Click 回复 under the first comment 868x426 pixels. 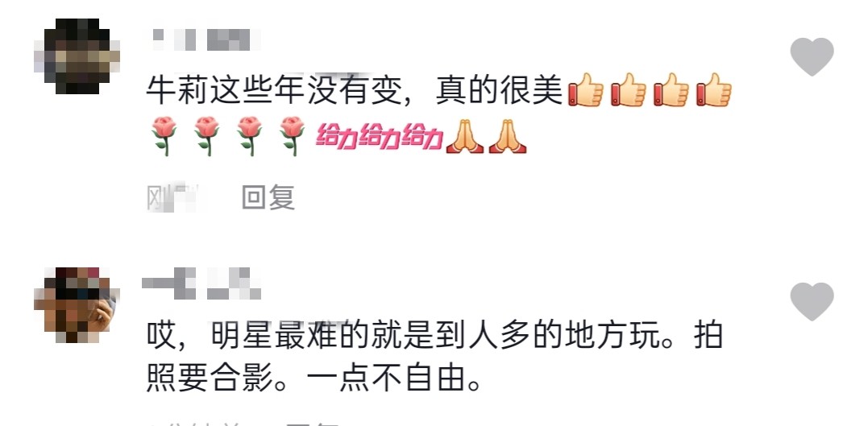point(268,197)
